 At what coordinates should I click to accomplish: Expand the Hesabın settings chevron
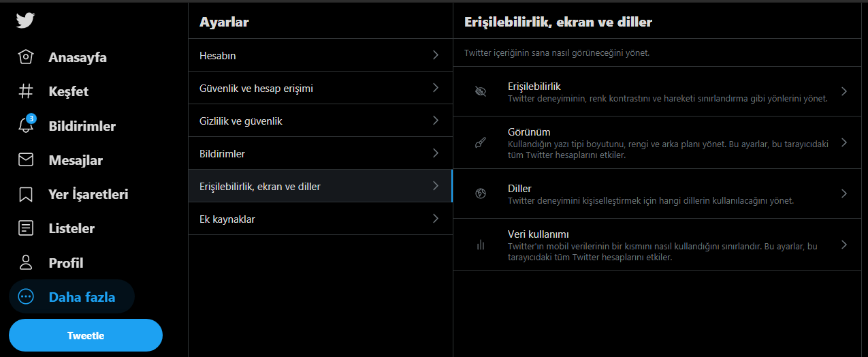tap(436, 55)
